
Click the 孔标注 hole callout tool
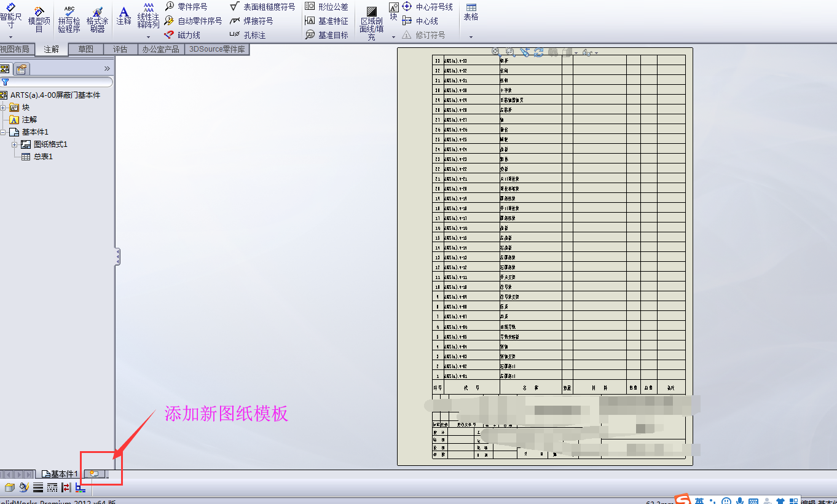click(248, 35)
